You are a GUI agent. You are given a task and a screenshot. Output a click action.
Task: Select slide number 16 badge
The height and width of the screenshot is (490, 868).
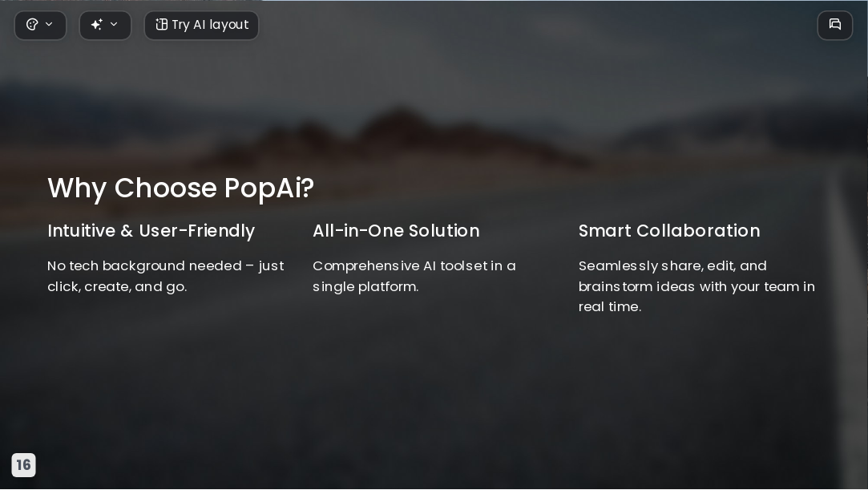(24, 465)
